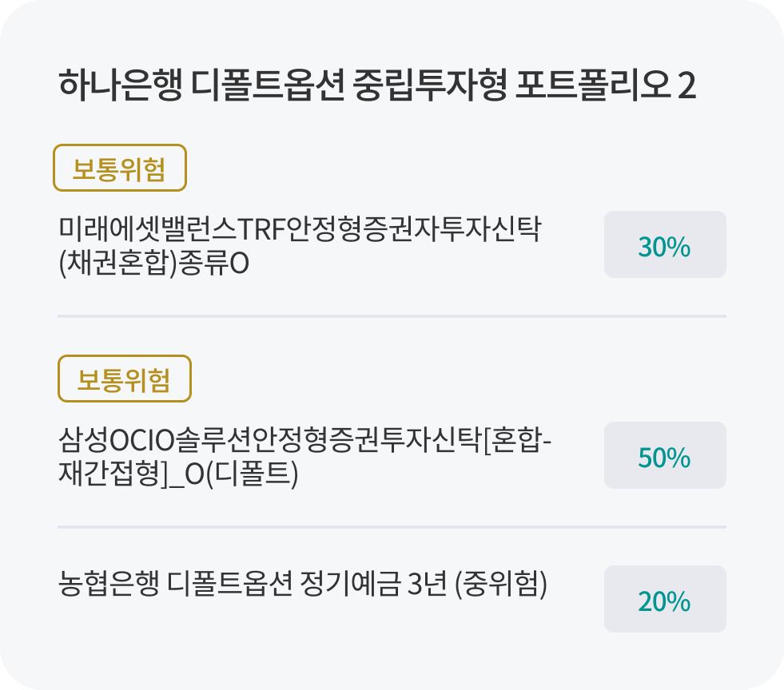This screenshot has height=690, width=784.
Task: Click the 3년 term in the deposit name
Action: 426,585
